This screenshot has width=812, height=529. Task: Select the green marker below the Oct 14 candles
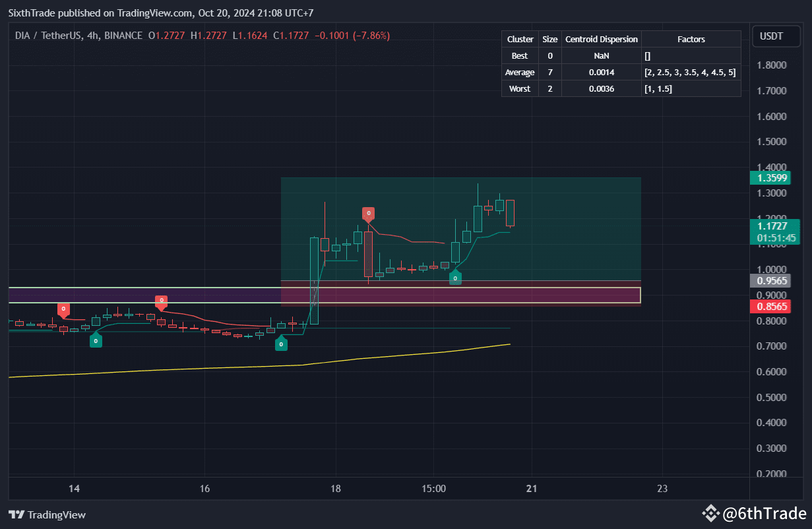[x=96, y=340]
